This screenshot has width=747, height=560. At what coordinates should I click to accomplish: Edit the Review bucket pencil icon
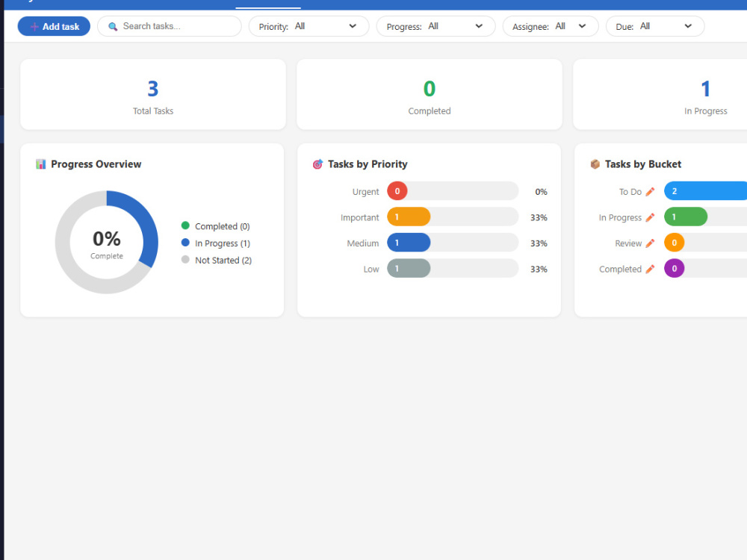click(x=650, y=243)
